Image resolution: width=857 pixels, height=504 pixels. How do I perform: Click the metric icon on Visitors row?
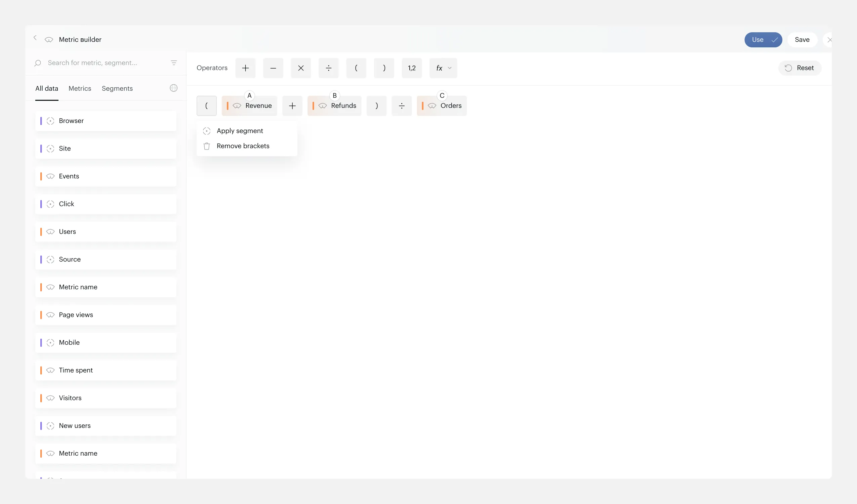click(50, 398)
